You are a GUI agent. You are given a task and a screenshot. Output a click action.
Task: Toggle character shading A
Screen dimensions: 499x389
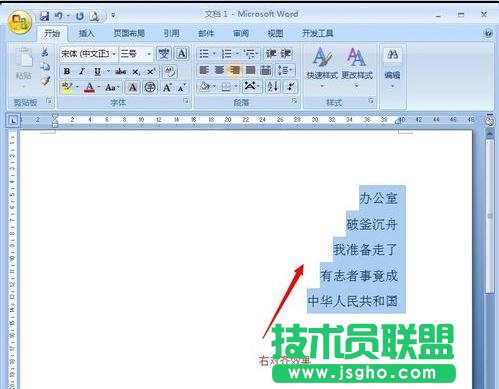133,87
